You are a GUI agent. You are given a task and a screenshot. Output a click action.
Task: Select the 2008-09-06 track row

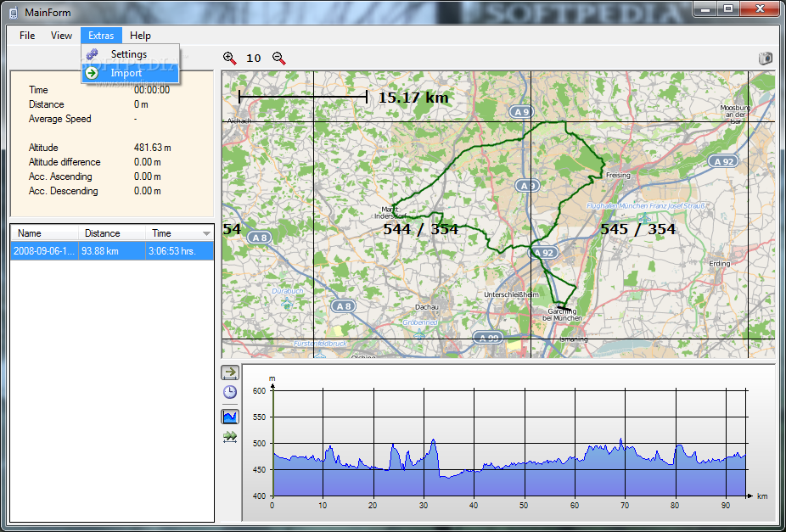pos(112,251)
